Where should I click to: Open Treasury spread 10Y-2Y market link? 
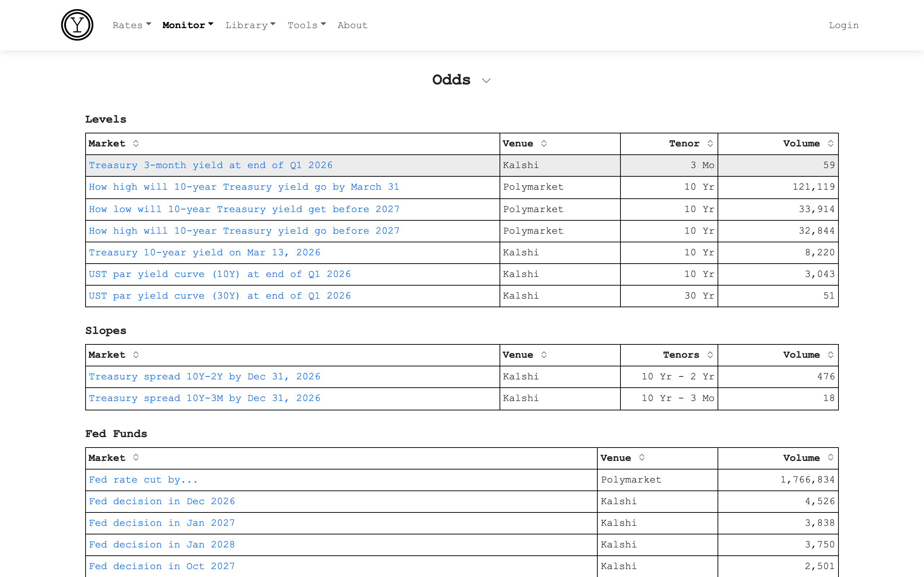click(x=204, y=376)
